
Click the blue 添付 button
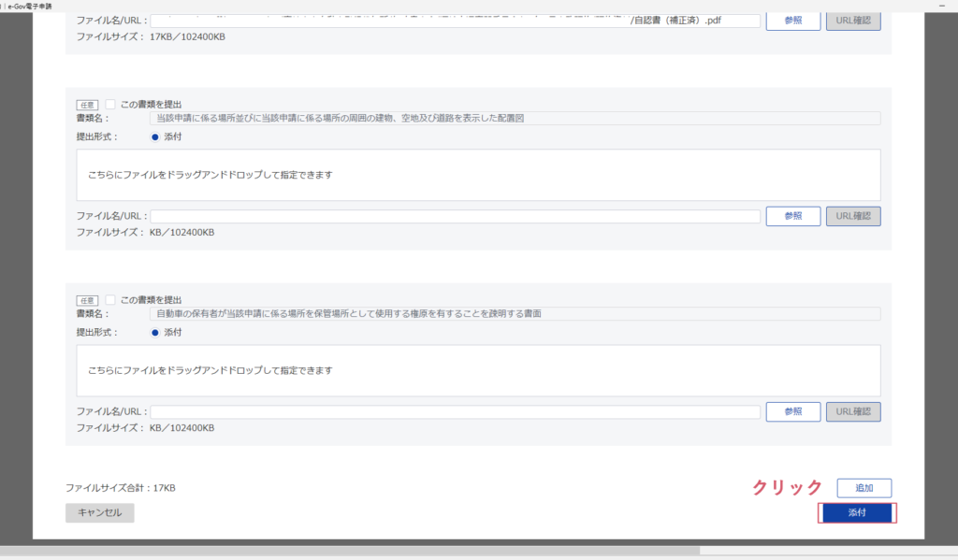click(x=857, y=512)
